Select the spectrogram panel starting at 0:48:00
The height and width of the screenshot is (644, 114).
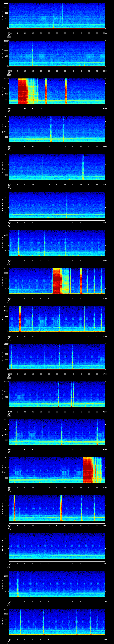click(x=57, y=432)
